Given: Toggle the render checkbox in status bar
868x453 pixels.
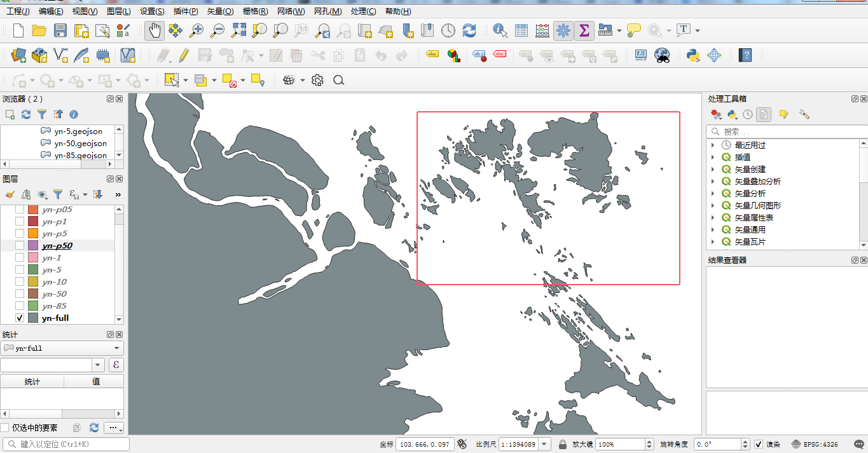Looking at the screenshot, I should coord(759,444).
